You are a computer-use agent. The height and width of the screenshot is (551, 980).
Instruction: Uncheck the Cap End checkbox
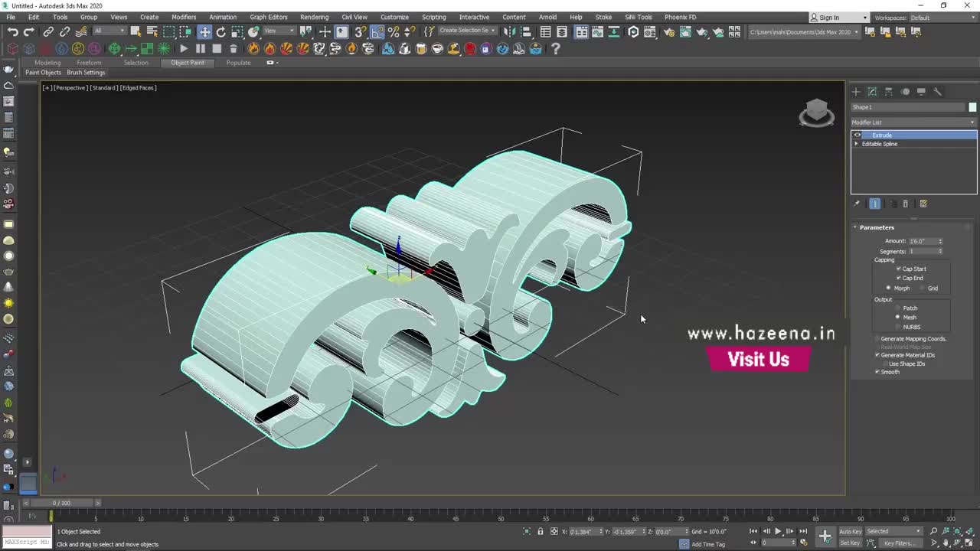pyautogui.click(x=899, y=278)
